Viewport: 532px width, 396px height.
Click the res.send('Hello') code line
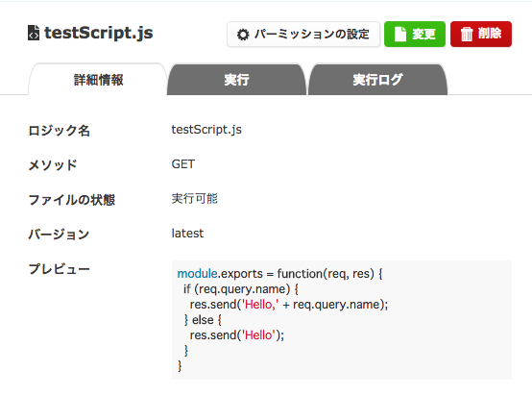point(237,335)
